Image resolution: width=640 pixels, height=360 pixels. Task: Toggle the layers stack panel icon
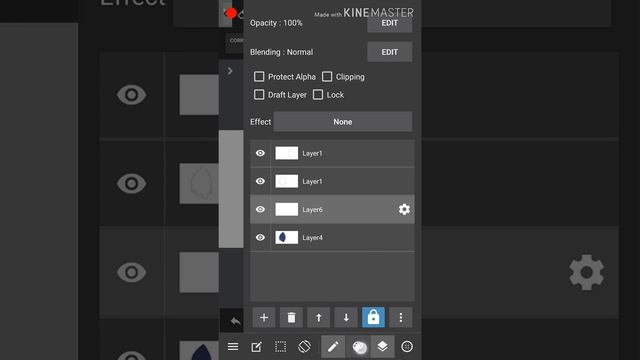click(x=382, y=347)
